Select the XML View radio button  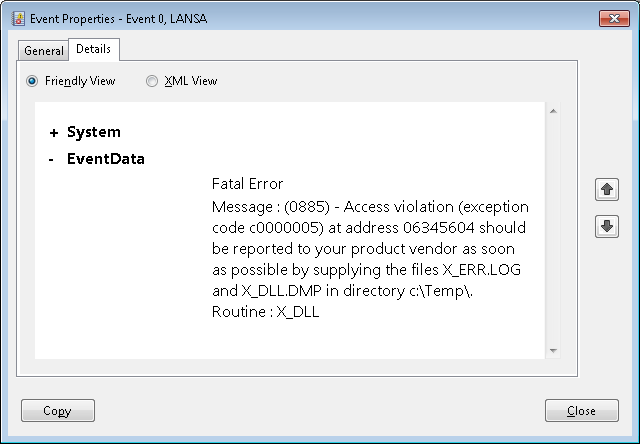coord(152,81)
